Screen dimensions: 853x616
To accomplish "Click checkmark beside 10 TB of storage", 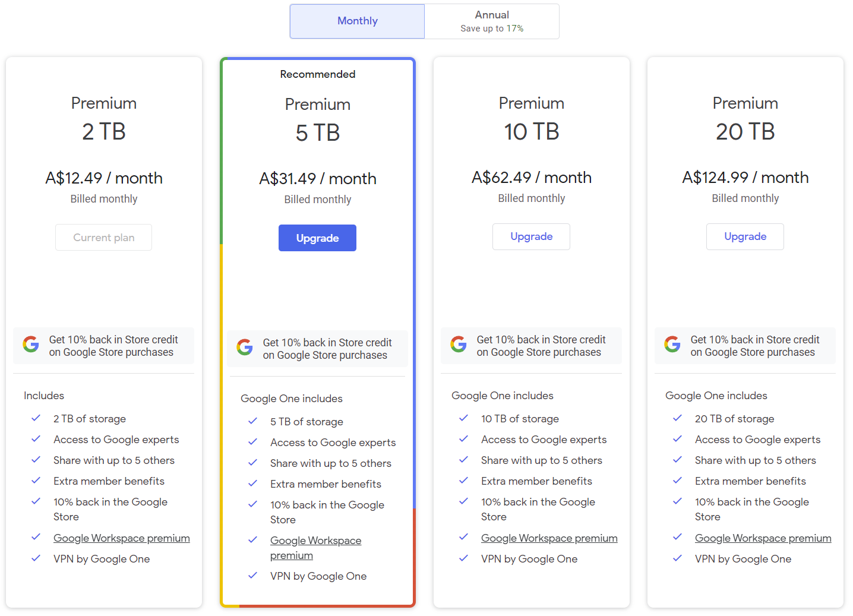I will (464, 418).
